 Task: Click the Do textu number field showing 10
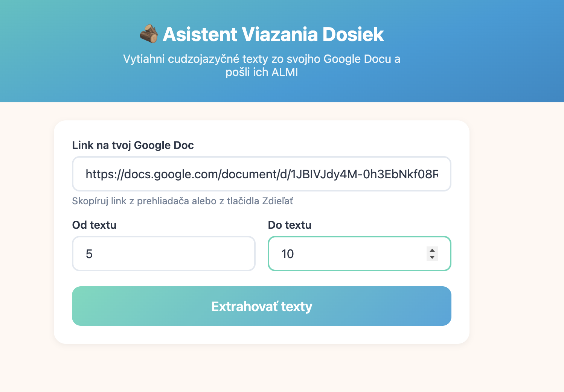[339, 254]
